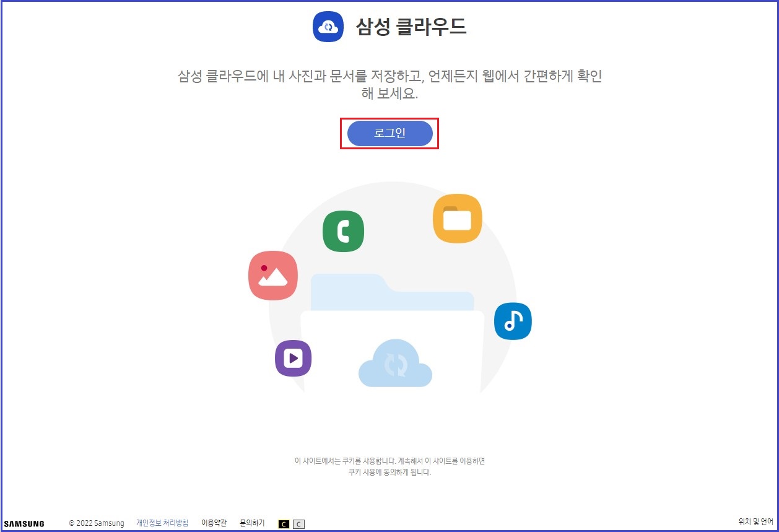Open 위치 및 언어 settings
Viewport: 779px width, 532px height.
click(756, 521)
